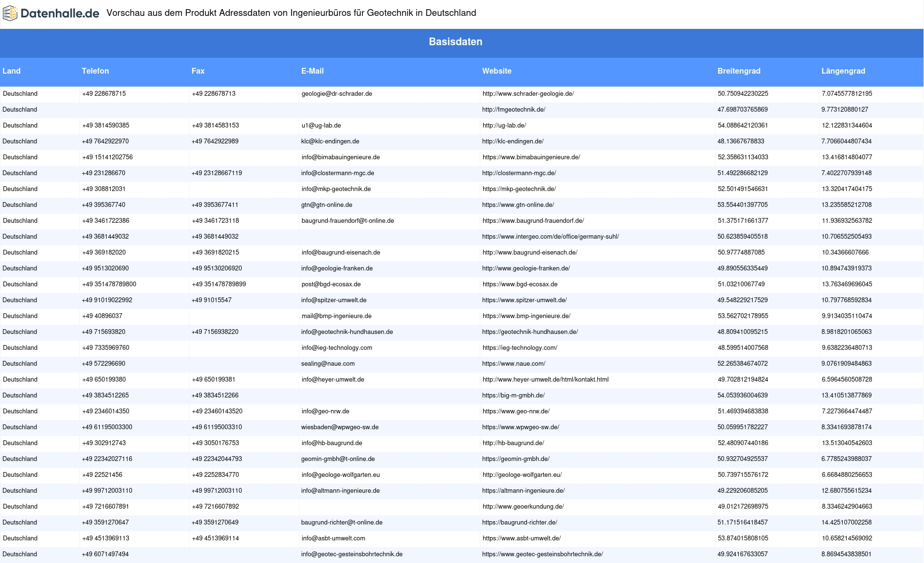The height and width of the screenshot is (563, 924).
Task: Open website http://fmgeotechnik.de/
Action: click(513, 110)
